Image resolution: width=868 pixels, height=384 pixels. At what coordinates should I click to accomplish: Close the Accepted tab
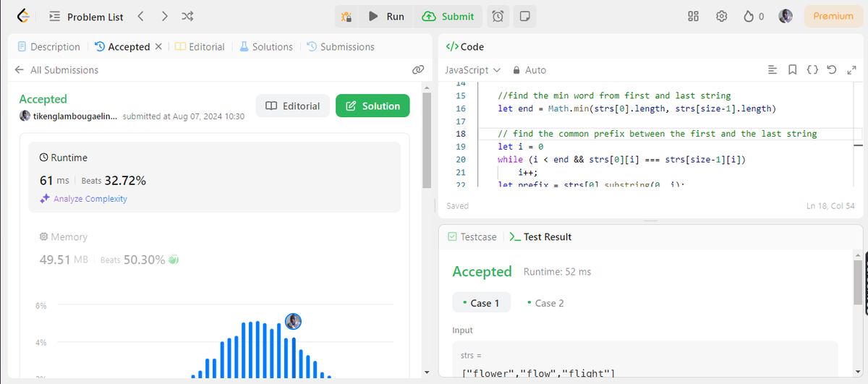[159, 46]
